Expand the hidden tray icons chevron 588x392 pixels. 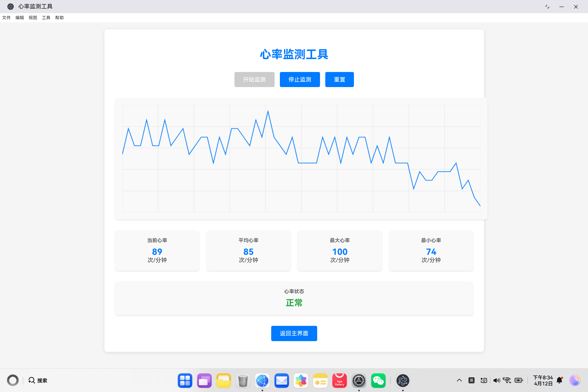[x=459, y=380]
